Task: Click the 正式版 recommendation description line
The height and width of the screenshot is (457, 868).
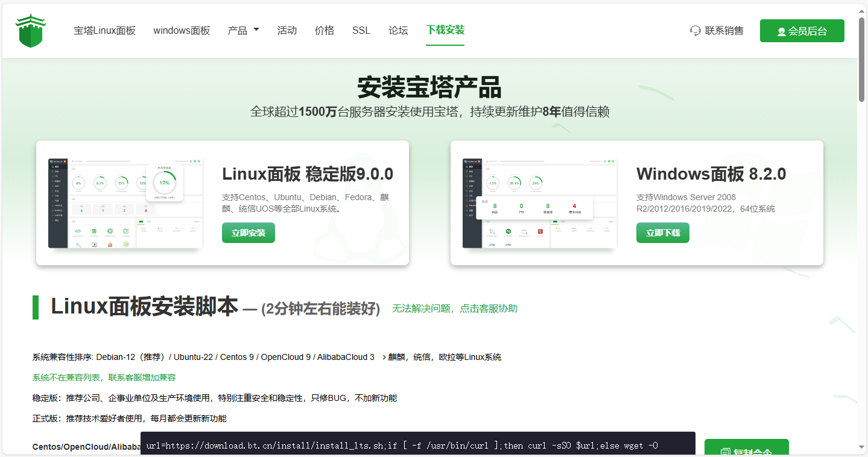Action: [x=129, y=418]
